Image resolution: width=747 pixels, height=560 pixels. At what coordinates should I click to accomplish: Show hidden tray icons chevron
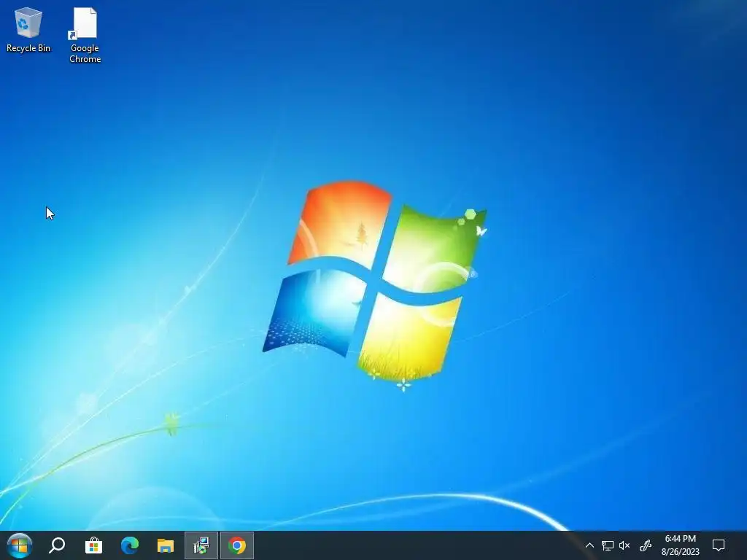[589, 545]
